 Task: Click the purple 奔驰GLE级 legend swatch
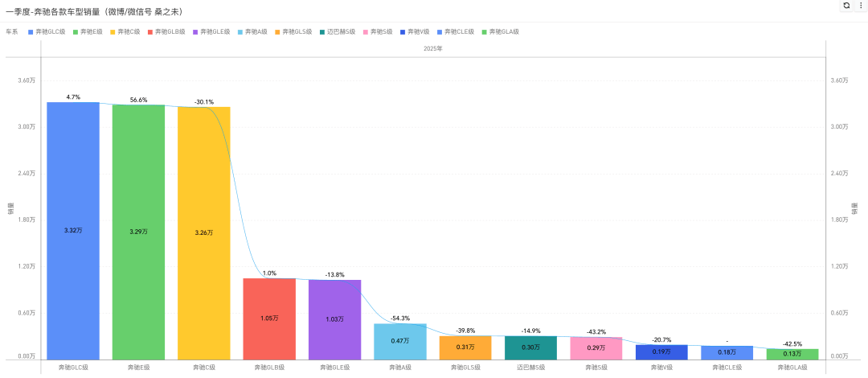pos(196,32)
